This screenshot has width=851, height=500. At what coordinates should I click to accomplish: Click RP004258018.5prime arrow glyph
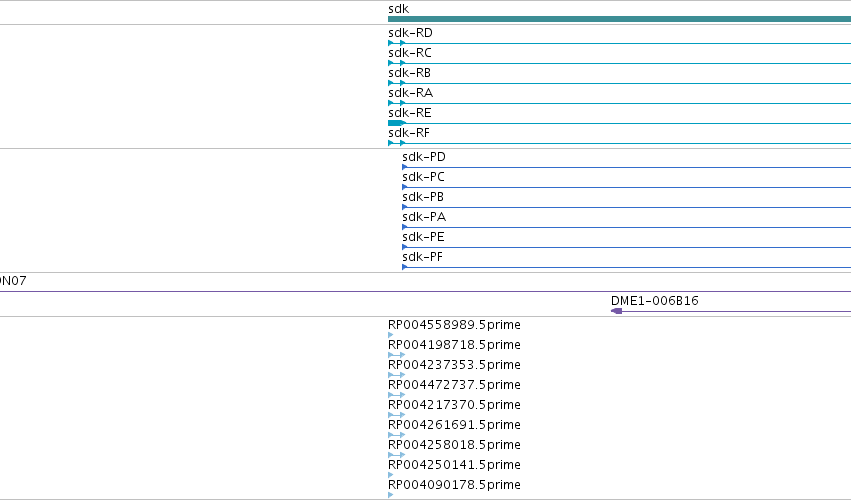(x=397, y=455)
